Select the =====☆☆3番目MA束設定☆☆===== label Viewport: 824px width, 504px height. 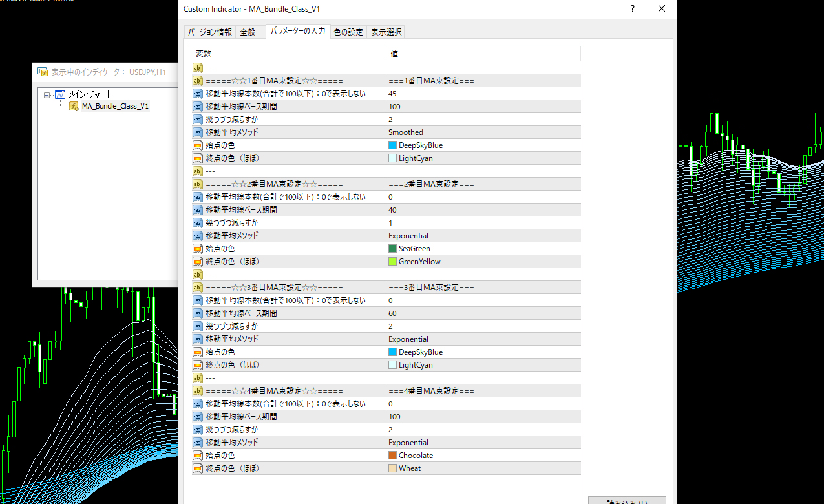tap(274, 288)
